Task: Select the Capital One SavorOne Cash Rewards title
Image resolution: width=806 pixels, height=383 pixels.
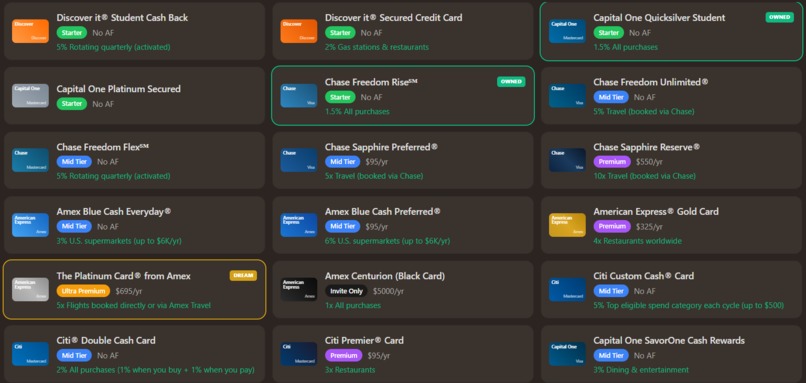Action: [x=669, y=340]
